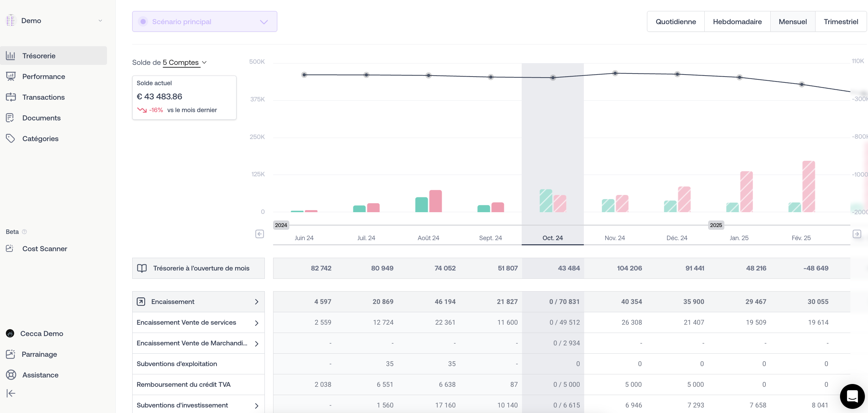Expand the Encaissement row
The image size is (868, 413).
coord(256,302)
